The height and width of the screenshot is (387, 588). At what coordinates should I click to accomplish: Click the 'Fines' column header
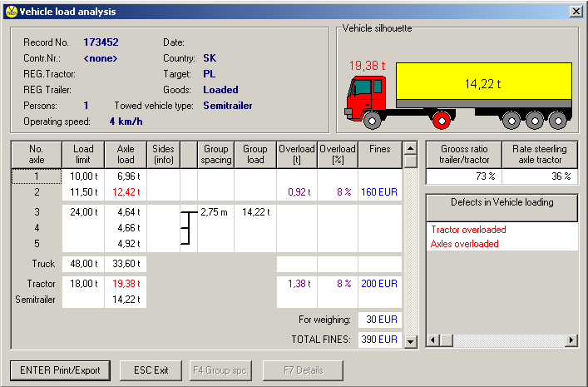(x=380, y=154)
